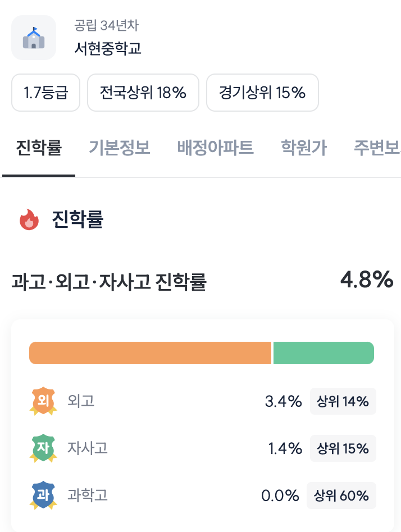Viewport: 401px width, 532px height.
Task: Go to the 학원가 tab
Action: 304,148
